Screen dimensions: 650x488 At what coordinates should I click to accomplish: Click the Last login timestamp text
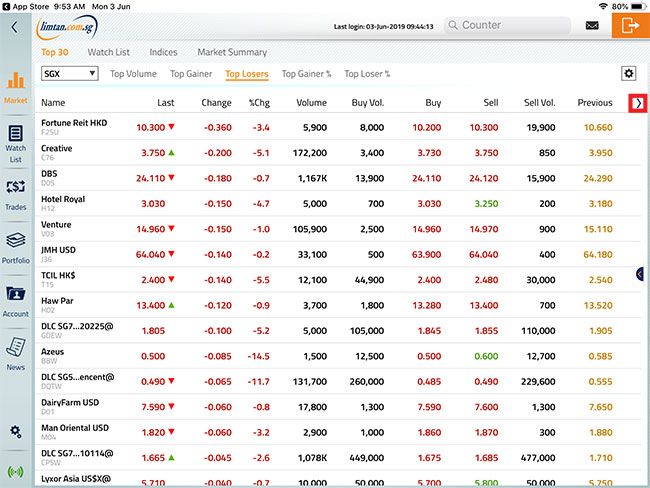(383, 27)
